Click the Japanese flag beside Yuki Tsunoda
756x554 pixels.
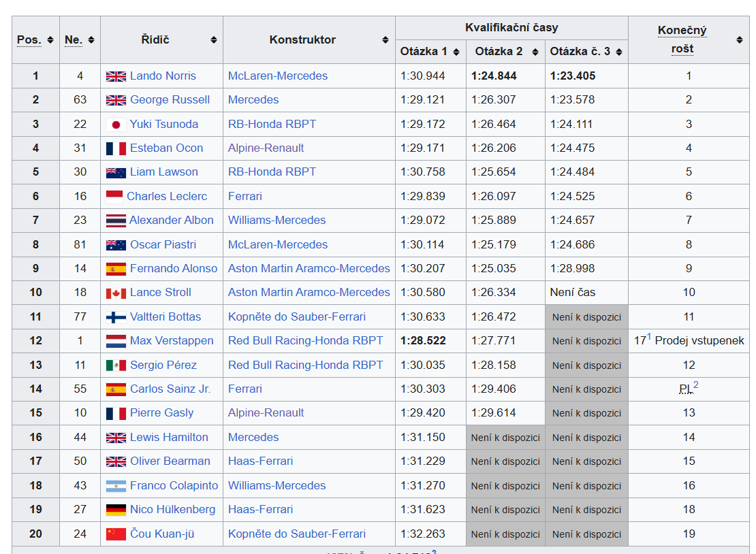click(116, 125)
